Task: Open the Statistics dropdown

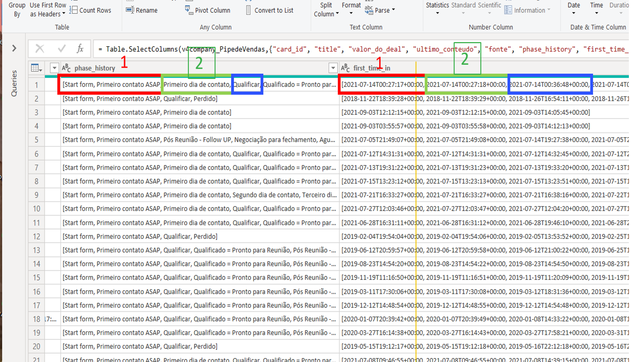Action: 437,9
